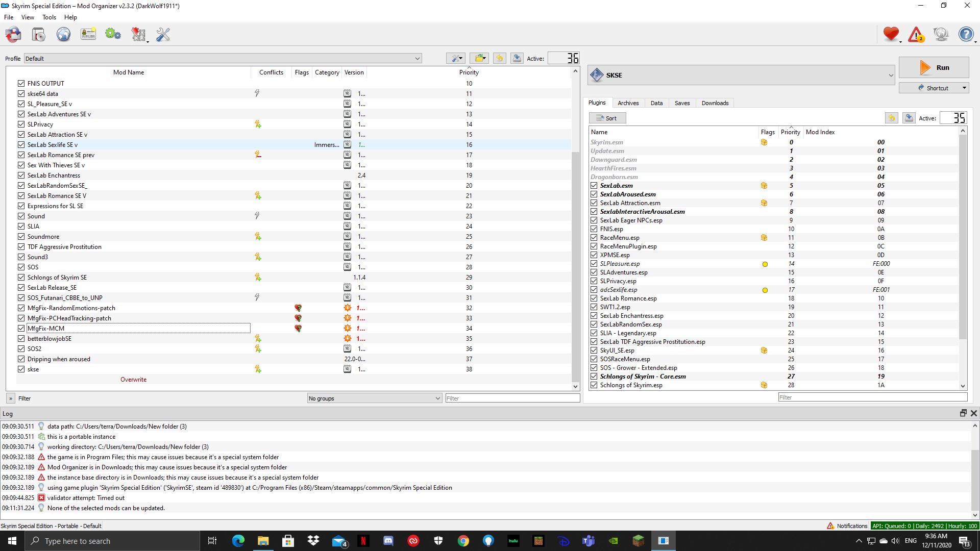
Task: Float the Log panel
Action: [963, 413]
